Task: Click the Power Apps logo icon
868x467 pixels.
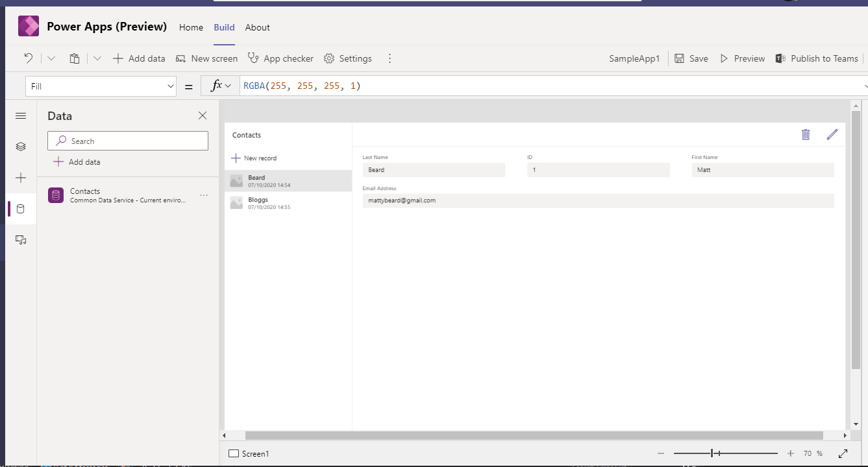Action: pyautogui.click(x=29, y=26)
